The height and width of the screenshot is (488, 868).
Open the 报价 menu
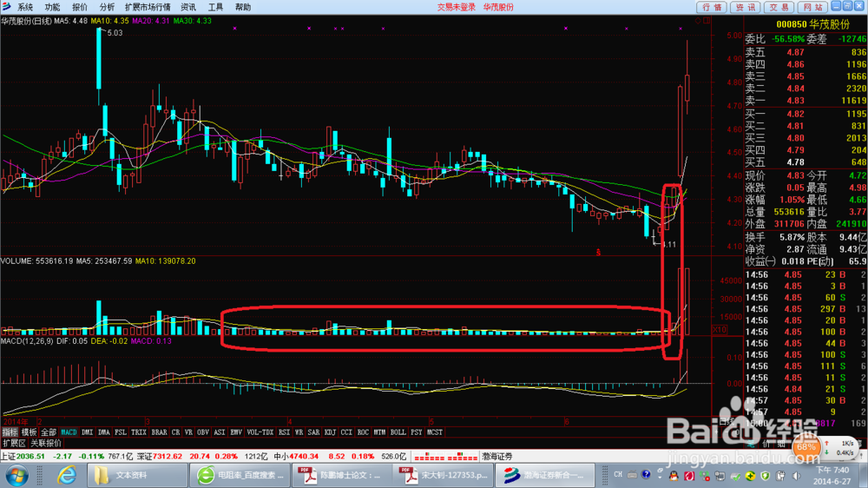[x=80, y=7]
